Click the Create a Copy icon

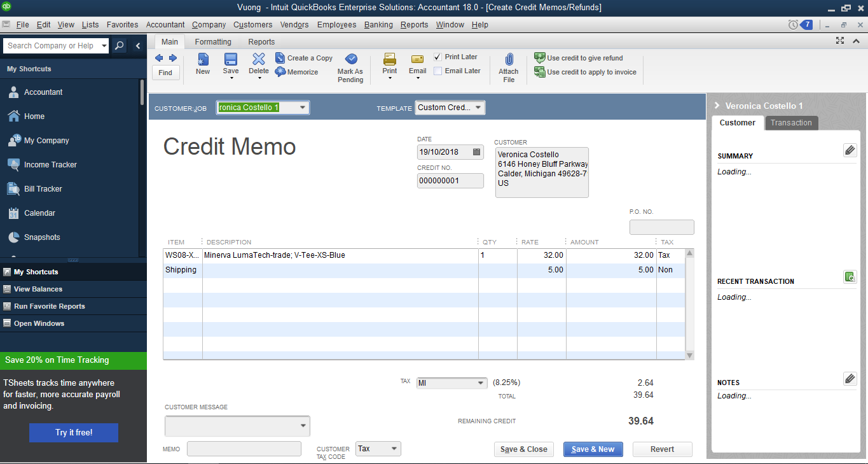pos(280,58)
